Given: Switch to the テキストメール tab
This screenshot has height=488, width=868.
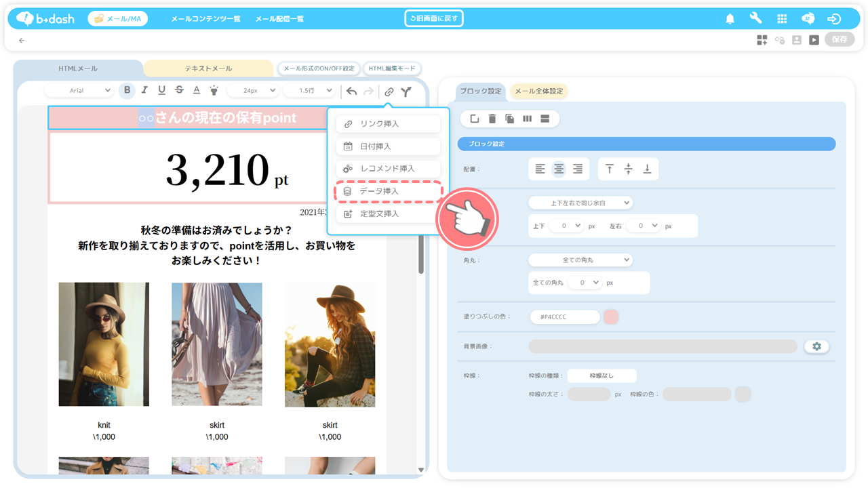Looking at the screenshot, I should (x=208, y=68).
